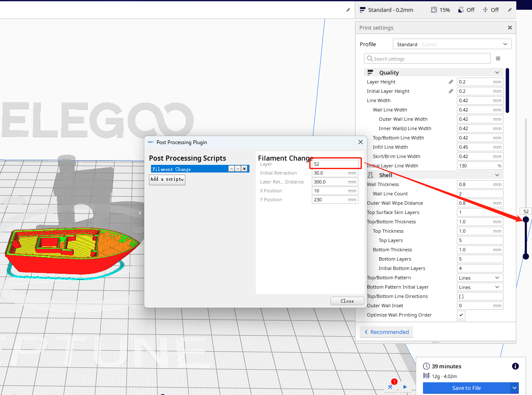Open the Add a script menu
This screenshot has height=395, width=532.
tap(167, 179)
